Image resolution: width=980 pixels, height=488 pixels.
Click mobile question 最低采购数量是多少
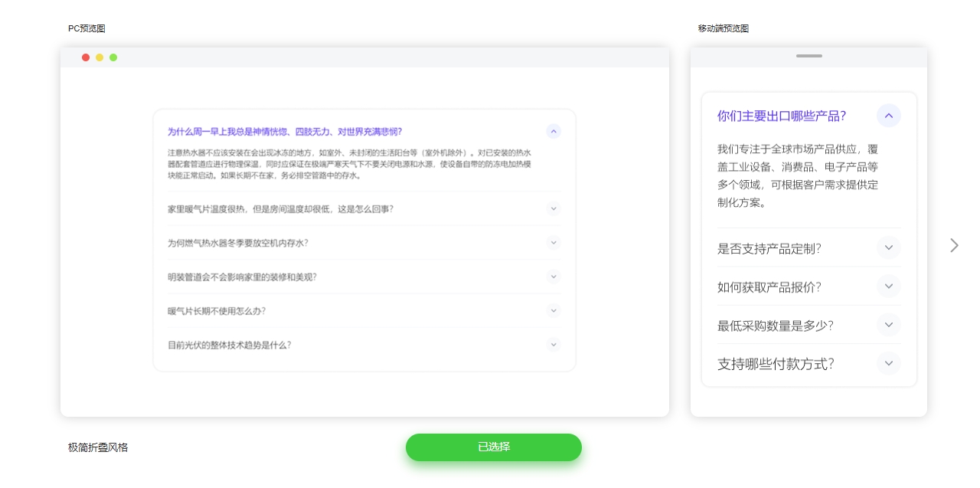[776, 326]
